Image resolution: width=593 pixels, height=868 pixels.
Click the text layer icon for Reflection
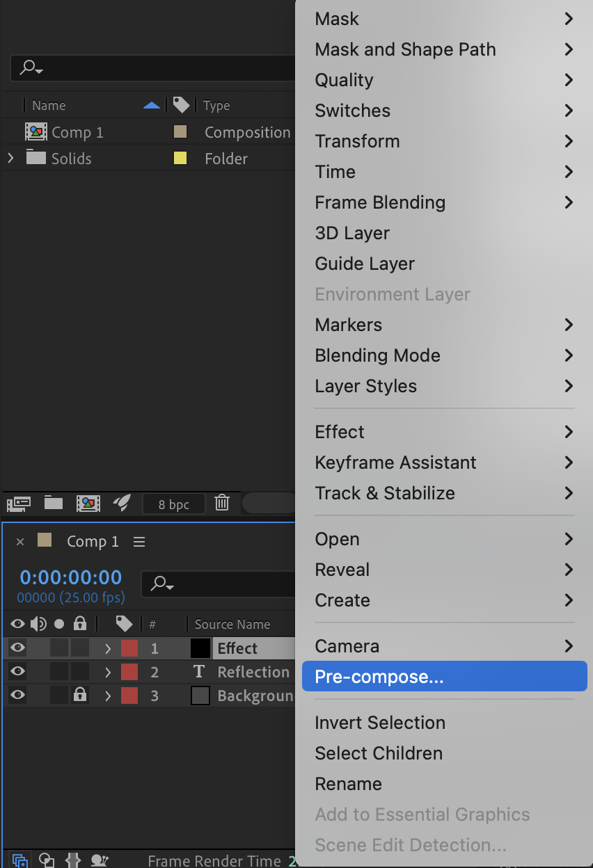pyautogui.click(x=200, y=672)
